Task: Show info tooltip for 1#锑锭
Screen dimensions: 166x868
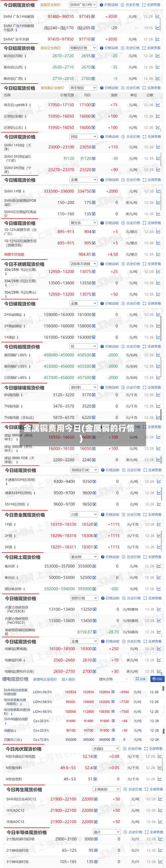Action: 18,337
